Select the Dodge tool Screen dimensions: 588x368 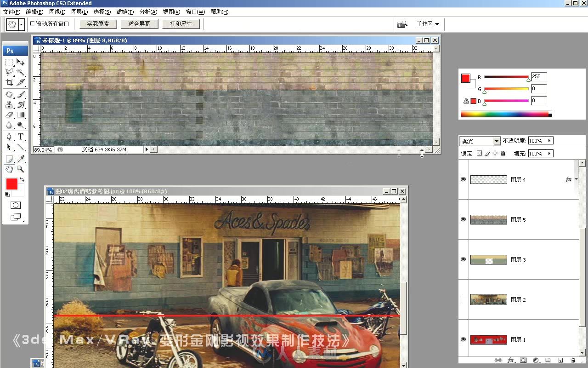[x=21, y=125]
